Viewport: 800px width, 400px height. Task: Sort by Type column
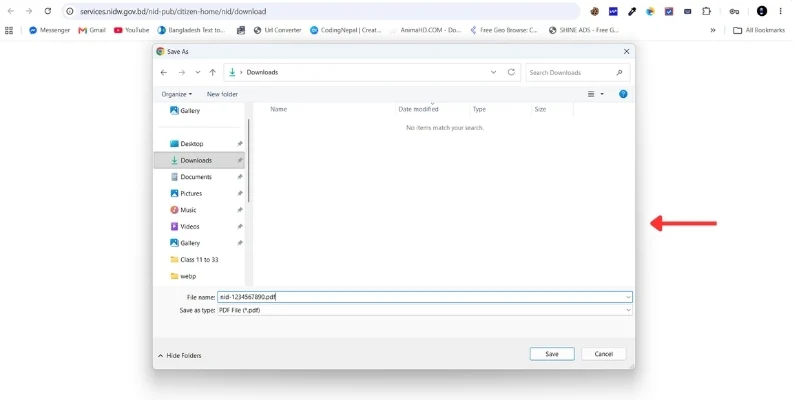click(479, 109)
